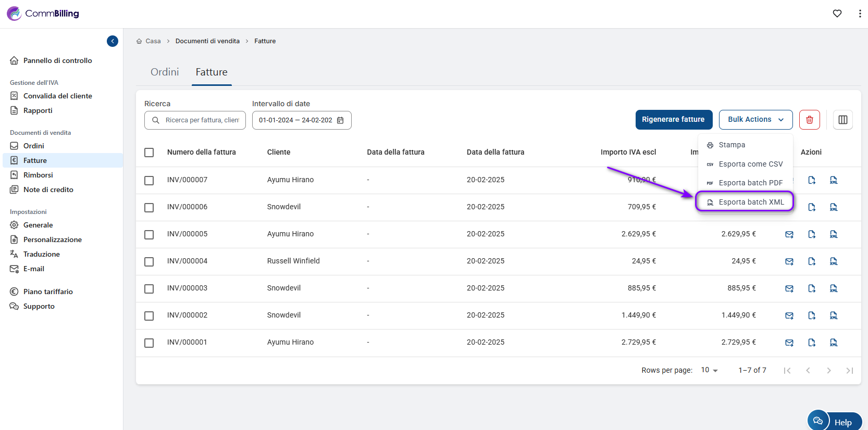This screenshot has height=430, width=868.
Task: Click PDF document icon for INV/000003 row
Action: [811, 288]
